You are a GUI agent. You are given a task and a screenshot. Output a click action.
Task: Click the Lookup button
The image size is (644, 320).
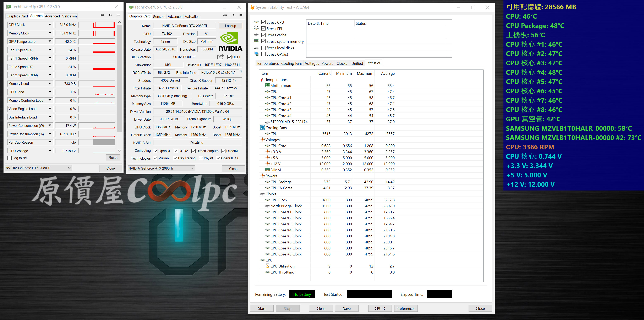point(230,26)
